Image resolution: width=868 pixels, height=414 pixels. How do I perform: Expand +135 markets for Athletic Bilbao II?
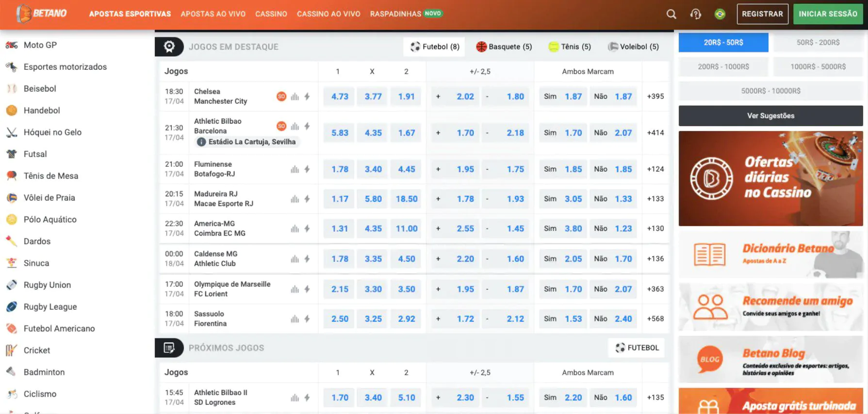655,398
